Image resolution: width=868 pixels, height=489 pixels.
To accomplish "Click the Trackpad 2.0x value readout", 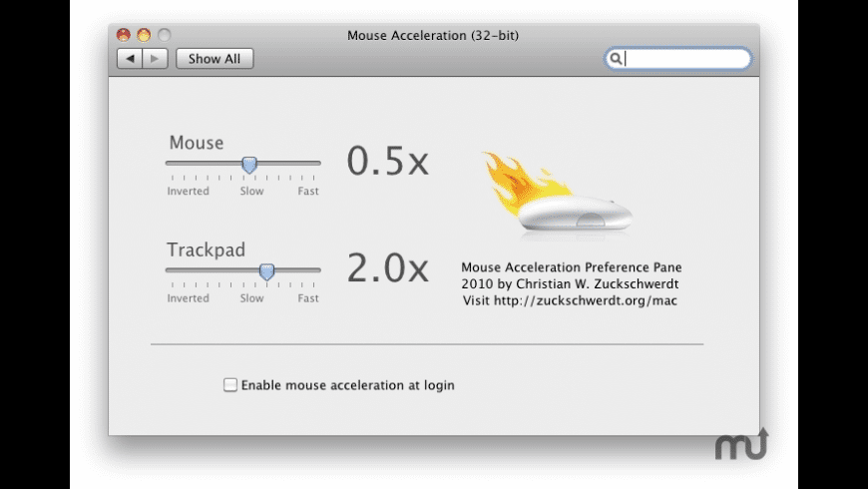I will (x=387, y=268).
